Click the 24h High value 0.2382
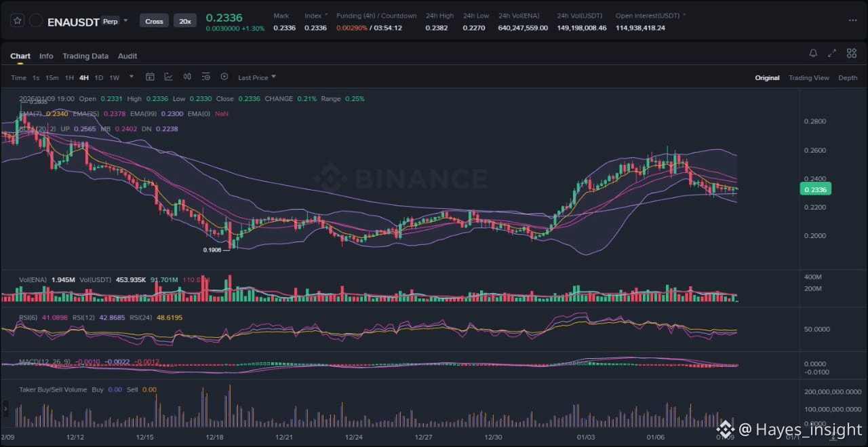Screen dimensions: 868x447 click(436, 28)
